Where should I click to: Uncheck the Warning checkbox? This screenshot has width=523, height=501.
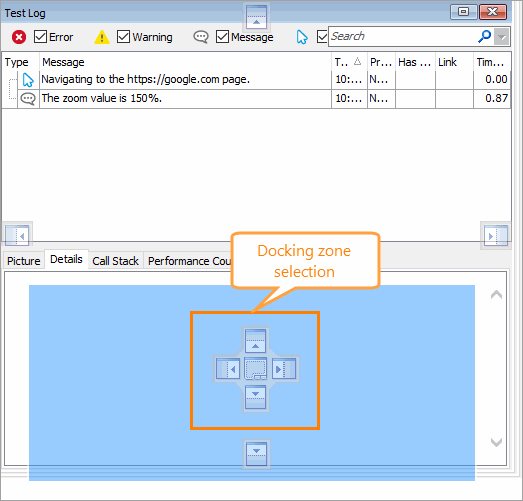pyautogui.click(x=123, y=37)
